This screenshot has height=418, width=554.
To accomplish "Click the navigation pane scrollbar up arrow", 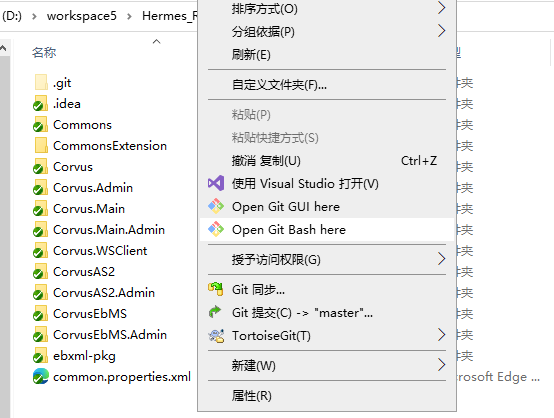I will click(x=3, y=48).
